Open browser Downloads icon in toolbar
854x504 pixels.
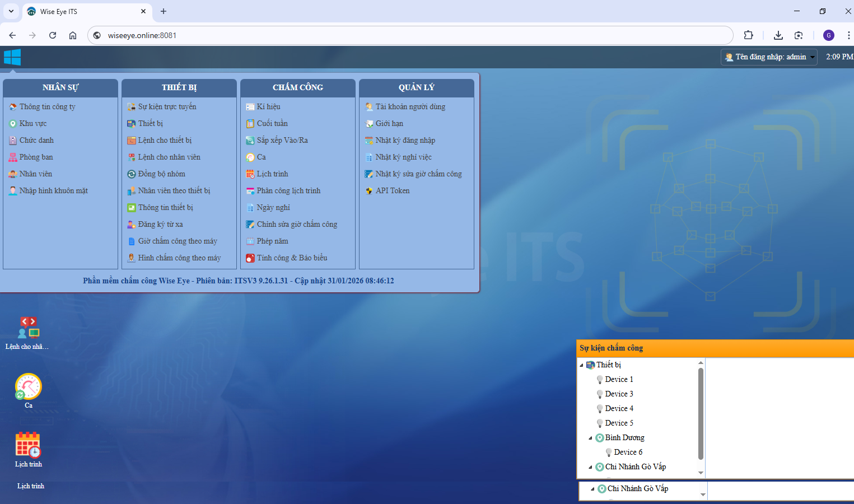point(778,35)
